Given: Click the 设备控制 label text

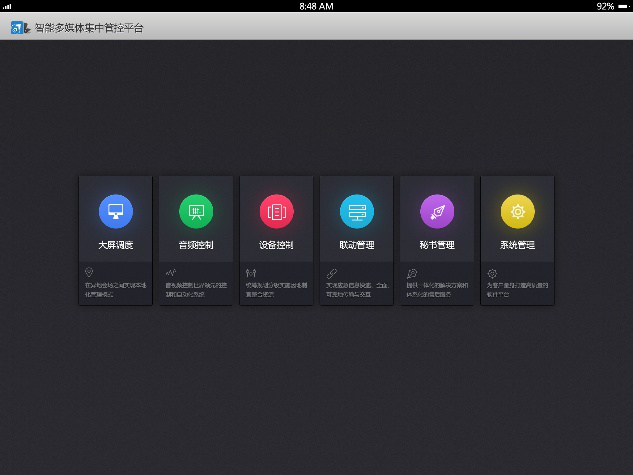Looking at the screenshot, I should point(276,245).
